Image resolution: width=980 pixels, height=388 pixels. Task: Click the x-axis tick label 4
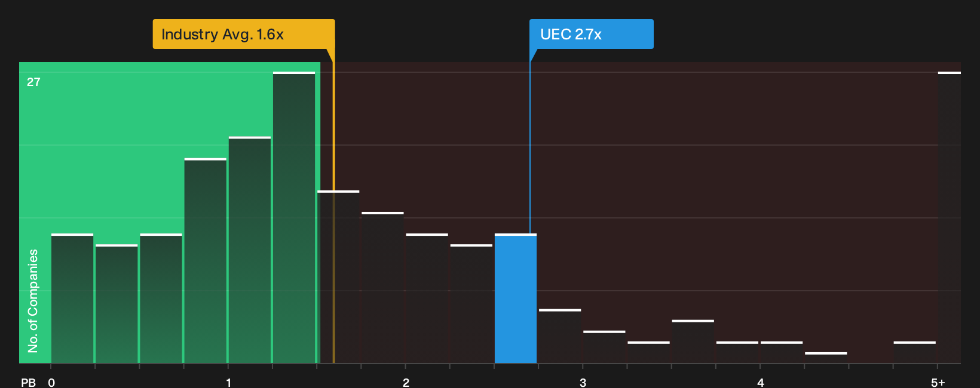(760, 383)
